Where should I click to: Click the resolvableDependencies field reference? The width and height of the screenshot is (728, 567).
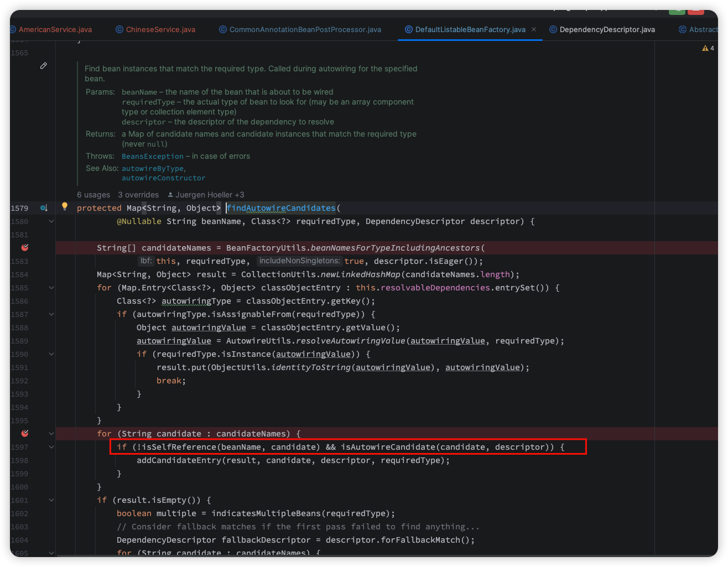click(435, 288)
